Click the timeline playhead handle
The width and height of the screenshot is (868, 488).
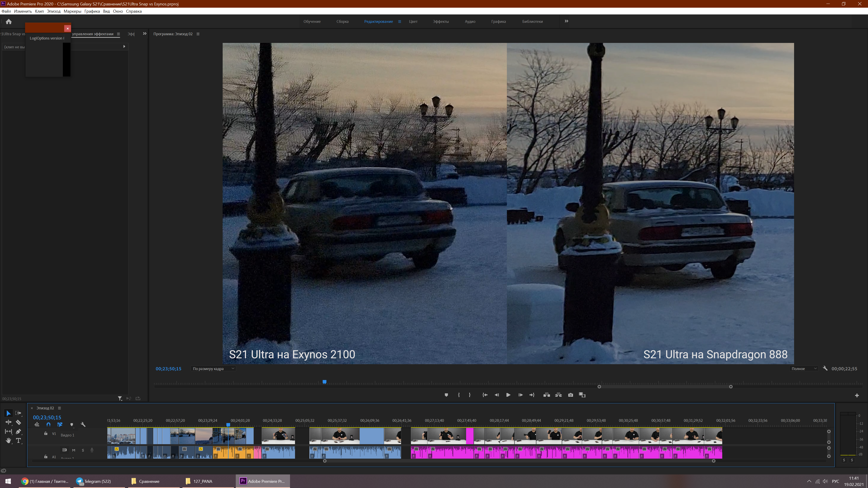pos(228,425)
